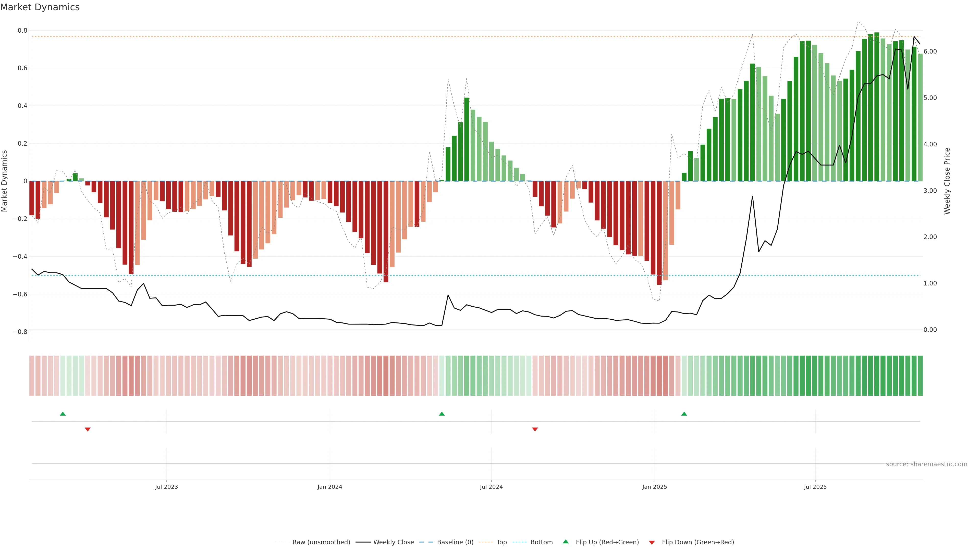
Task: Click the first red flip-down triangle marker
Action: pyautogui.click(x=88, y=429)
